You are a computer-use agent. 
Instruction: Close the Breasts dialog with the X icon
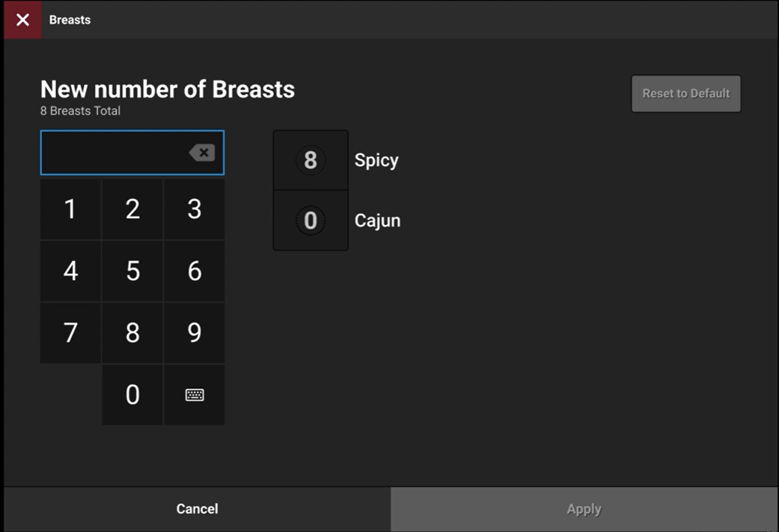coord(22,20)
